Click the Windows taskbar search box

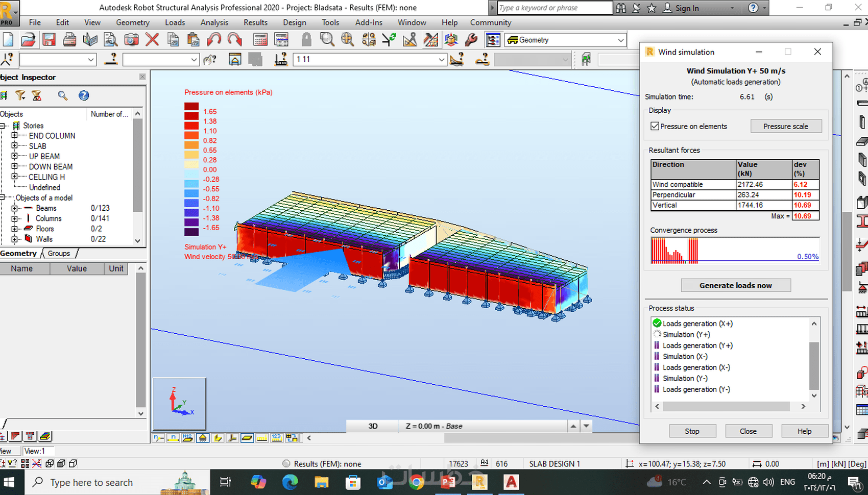(92, 482)
